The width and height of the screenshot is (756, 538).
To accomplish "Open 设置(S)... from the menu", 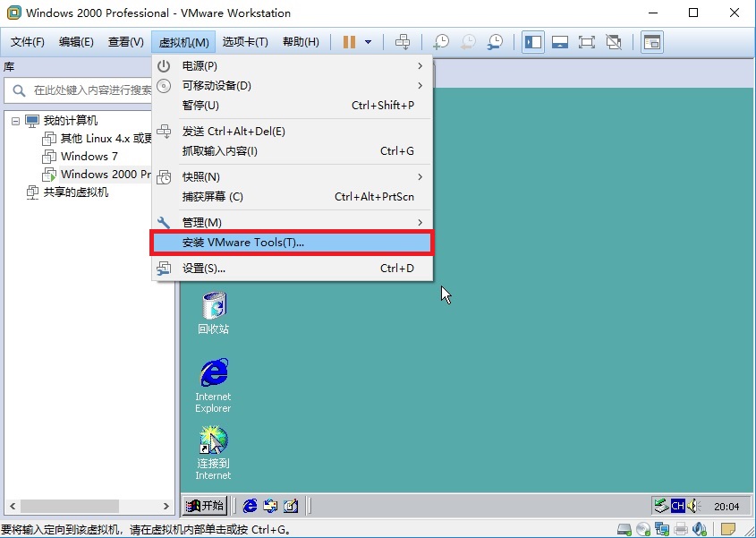I will pyautogui.click(x=293, y=269).
